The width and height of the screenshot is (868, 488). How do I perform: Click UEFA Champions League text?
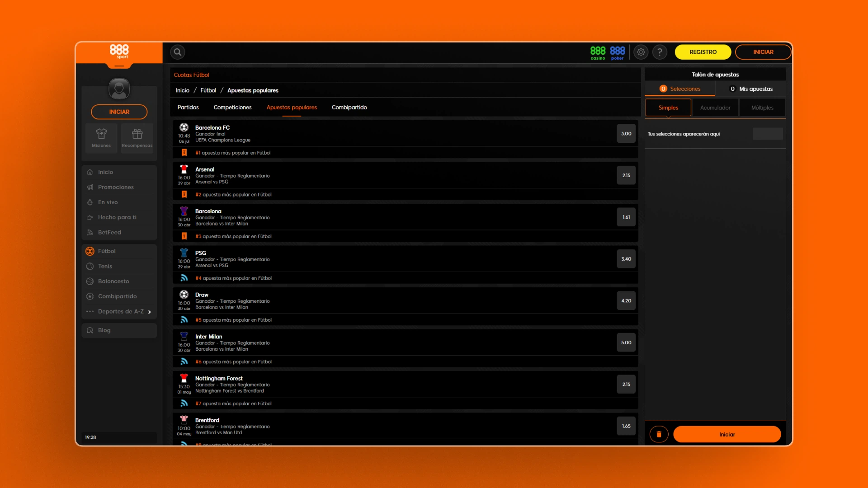tap(223, 140)
